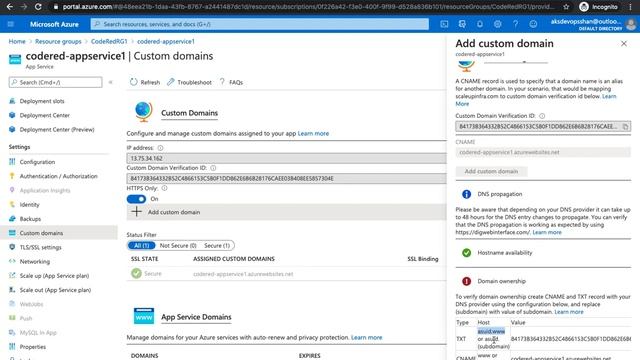Go to the Home breadcrumb
Viewport: 640px width, 360px height.
(x=17, y=41)
